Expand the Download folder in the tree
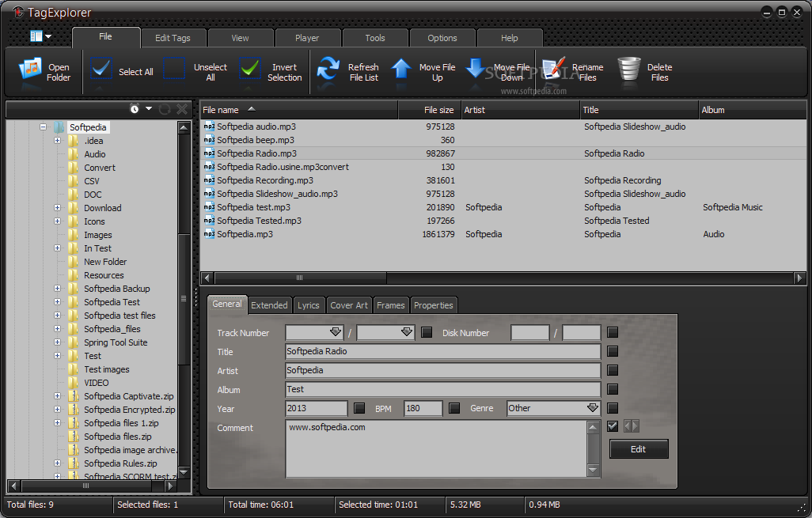812x518 pixels. tap(58, 208)
